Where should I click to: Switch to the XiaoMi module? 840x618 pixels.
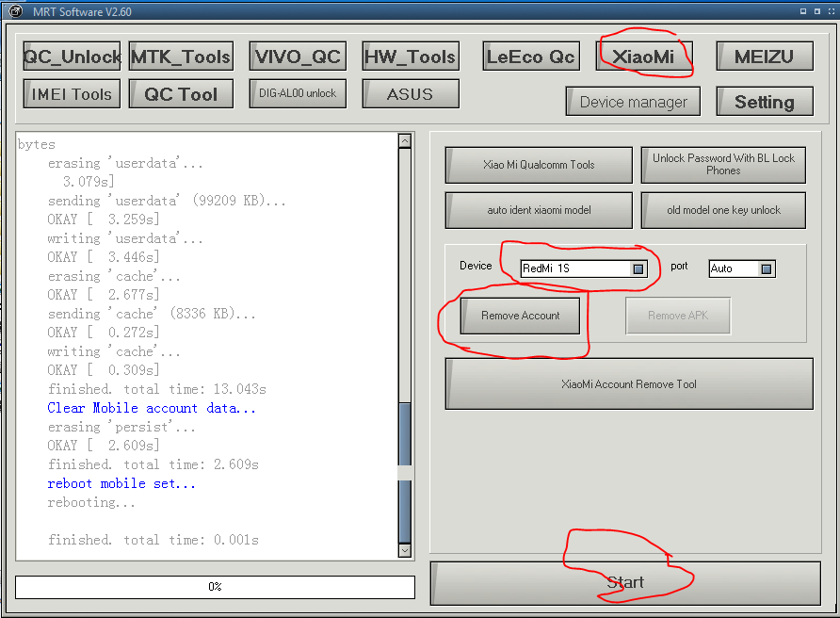(644, 57)
